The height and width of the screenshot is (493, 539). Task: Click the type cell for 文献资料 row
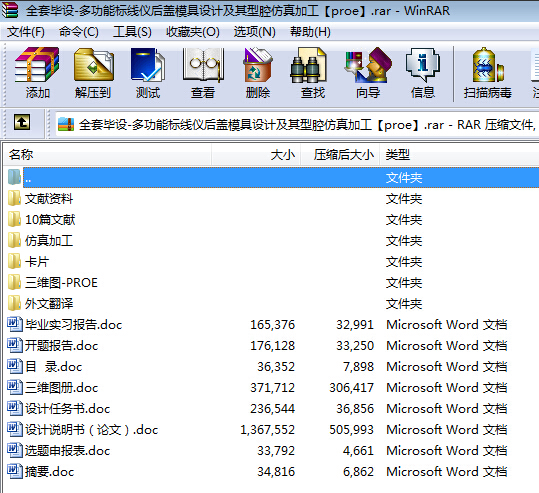point(404,198)
